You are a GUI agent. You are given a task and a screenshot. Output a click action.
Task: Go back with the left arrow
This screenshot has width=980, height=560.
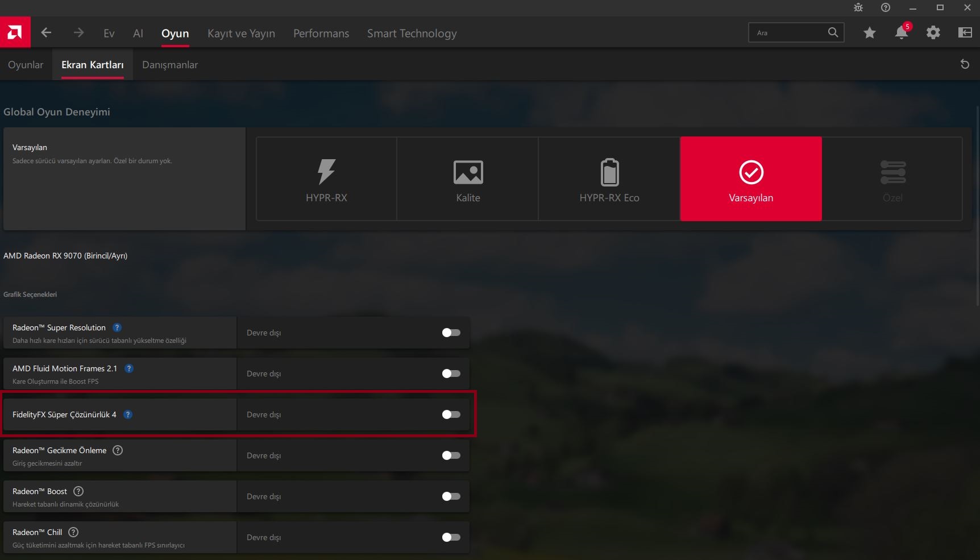point(46,32)
